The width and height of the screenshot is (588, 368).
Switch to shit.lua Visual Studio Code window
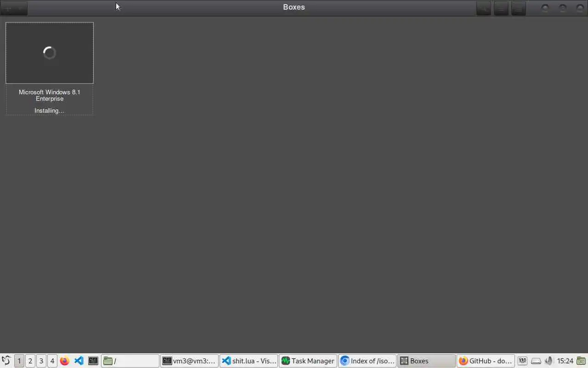click(249, 361)
